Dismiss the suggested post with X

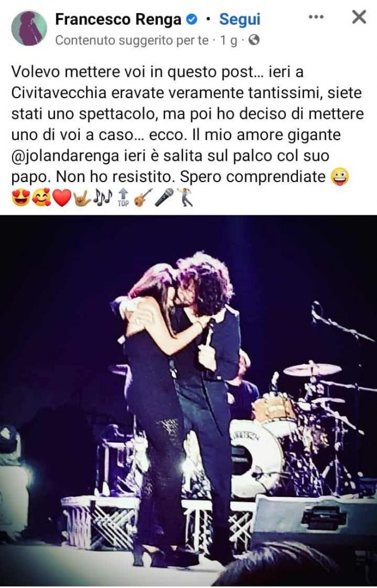[359, 17]
